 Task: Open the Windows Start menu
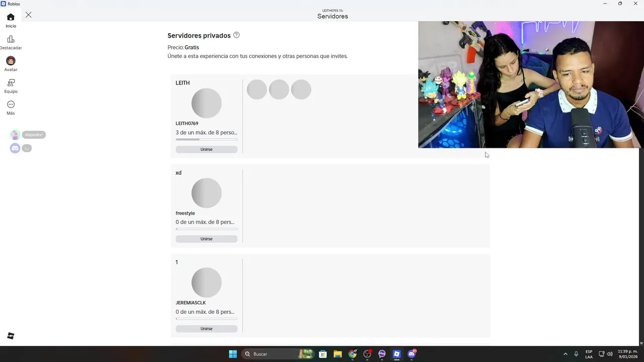[233, 354]
